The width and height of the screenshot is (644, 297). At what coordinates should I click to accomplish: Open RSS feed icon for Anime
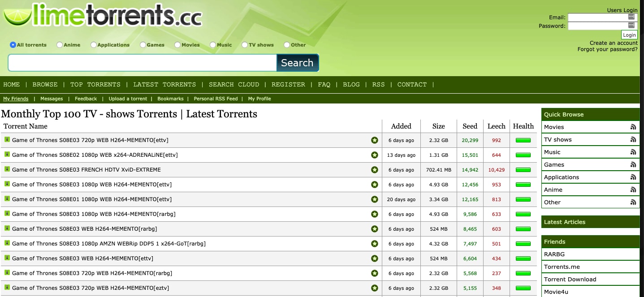click(x=633, y=190)
